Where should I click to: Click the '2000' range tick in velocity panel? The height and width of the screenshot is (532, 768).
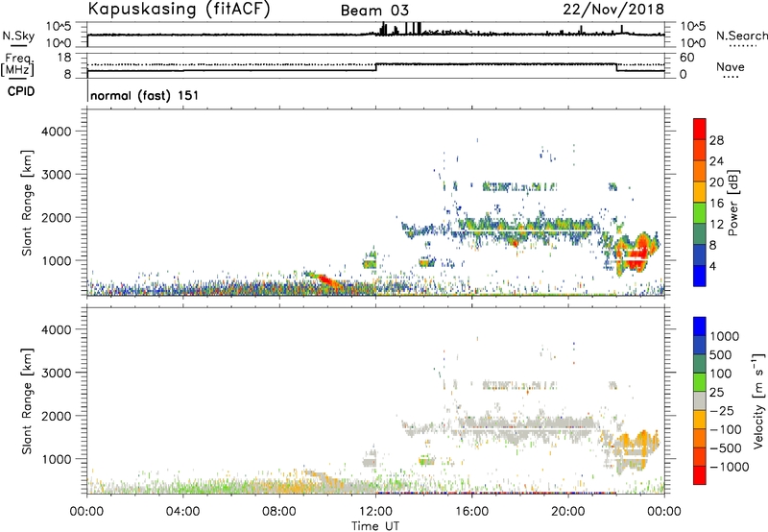tap(56, 416)
